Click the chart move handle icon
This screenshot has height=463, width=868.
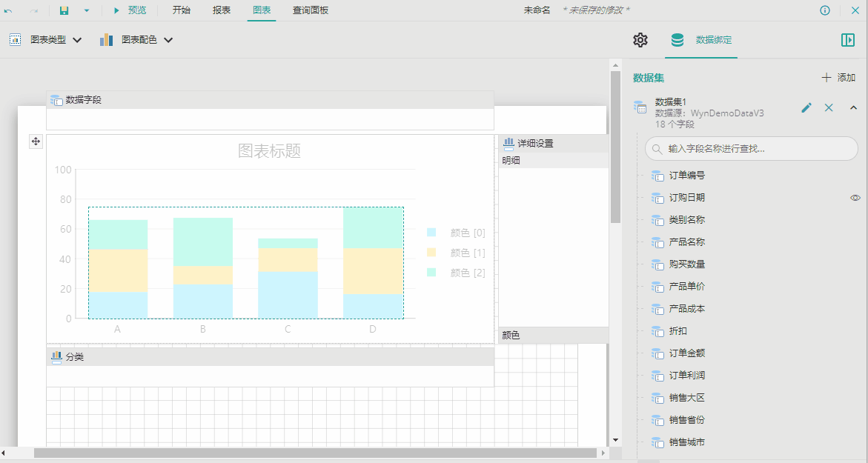click(36, 141)
